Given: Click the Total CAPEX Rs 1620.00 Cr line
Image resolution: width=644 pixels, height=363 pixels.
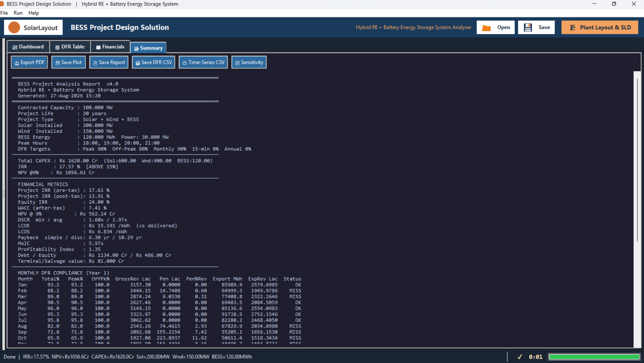Looking at the screenshot, I should [115, 161].
